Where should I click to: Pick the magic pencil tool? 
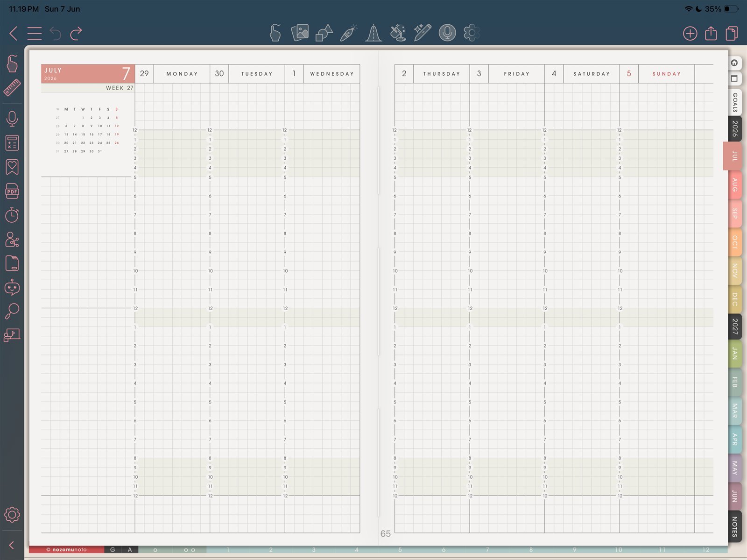[x=423, y=33]
